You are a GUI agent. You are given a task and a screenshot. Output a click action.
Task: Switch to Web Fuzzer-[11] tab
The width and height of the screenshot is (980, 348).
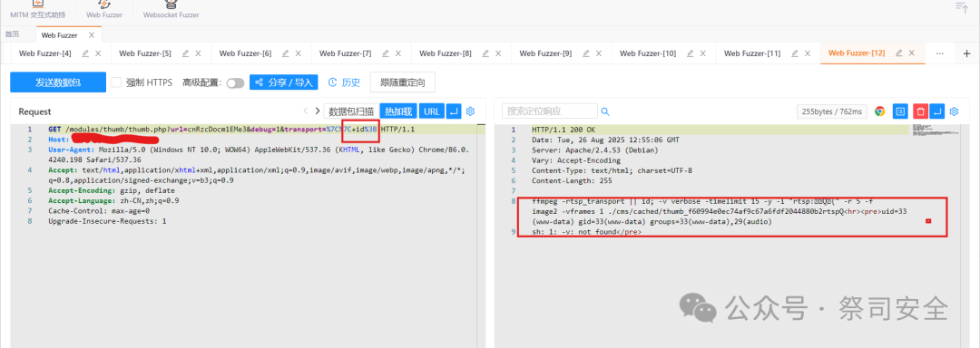click(x=752, y=53)
